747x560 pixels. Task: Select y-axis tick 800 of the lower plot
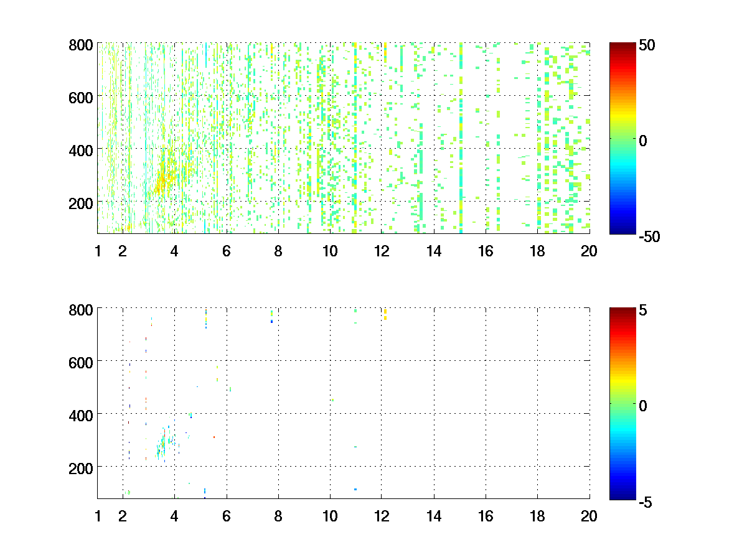pos(82,309)
